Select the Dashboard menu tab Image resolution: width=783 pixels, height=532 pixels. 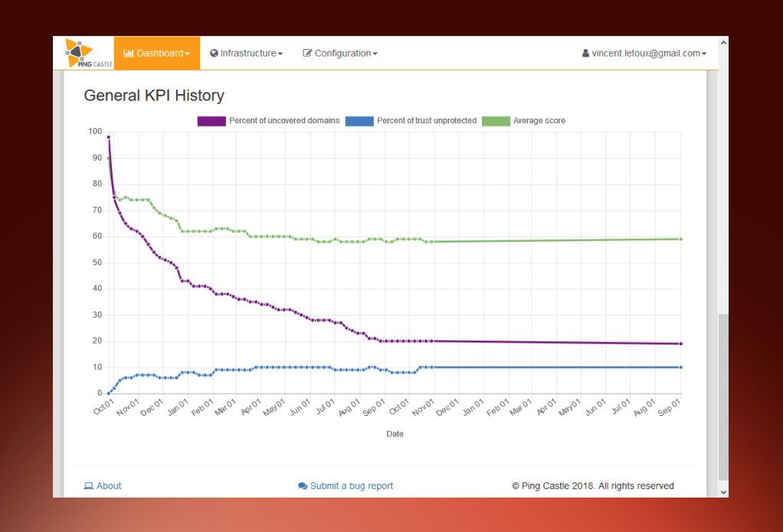click(x=157, y=53)
